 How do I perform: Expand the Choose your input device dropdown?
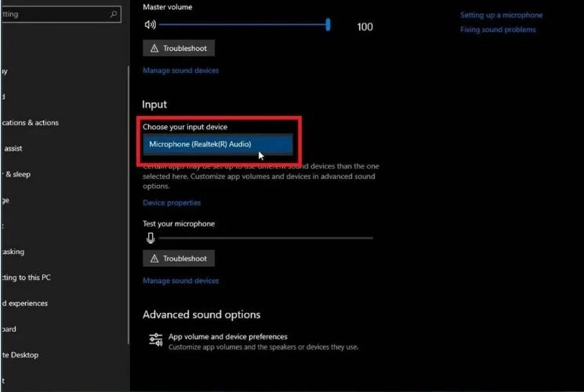[218, 144]
